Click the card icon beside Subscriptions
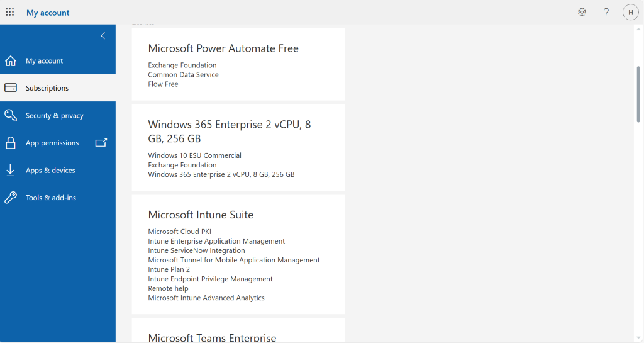This screenshot has height=343, width=644. point(11,88)
